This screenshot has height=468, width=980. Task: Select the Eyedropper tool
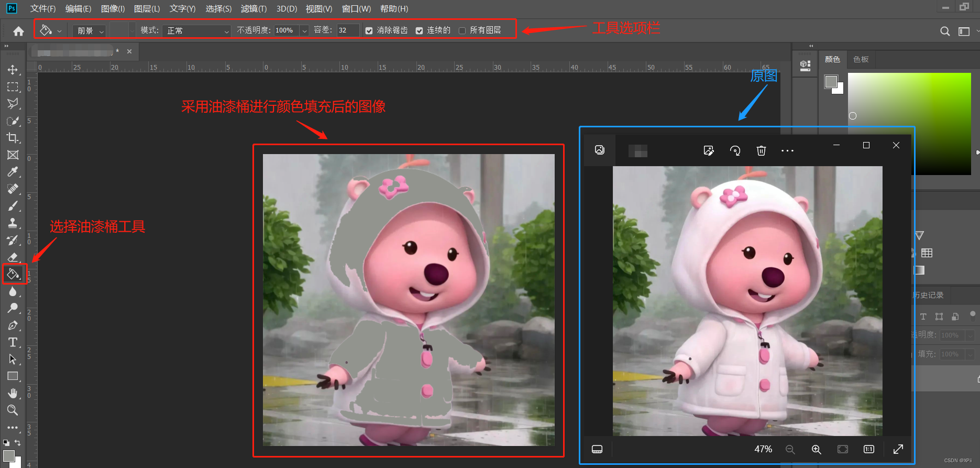pyautogui.click(x=13, y=172)
